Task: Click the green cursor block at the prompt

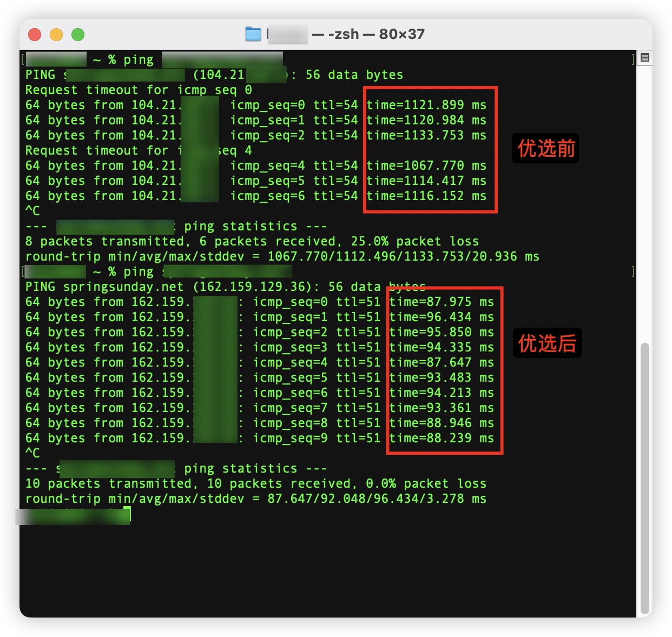Action: point(127,514)
